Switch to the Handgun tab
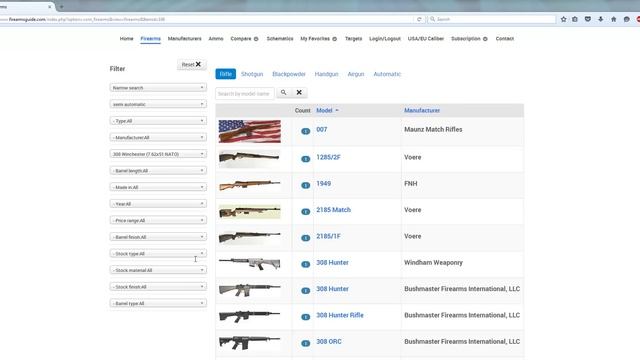 pos(327,74)
